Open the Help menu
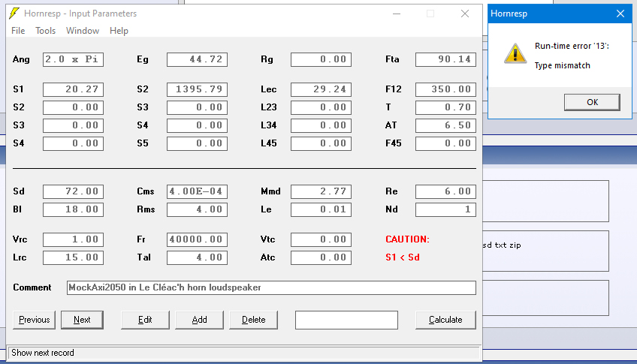Viewport: 637px width, 364px height. click(x=119, y=31)
